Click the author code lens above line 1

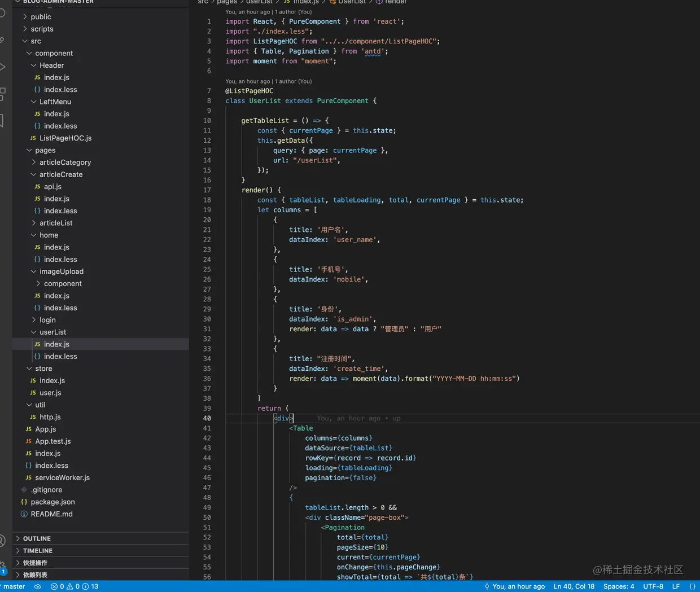269,12
